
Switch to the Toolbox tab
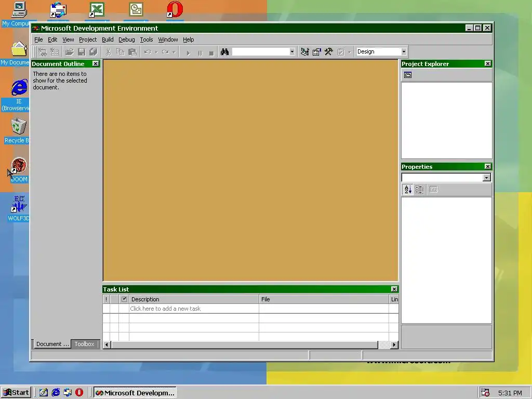click(x=84, y=344)
